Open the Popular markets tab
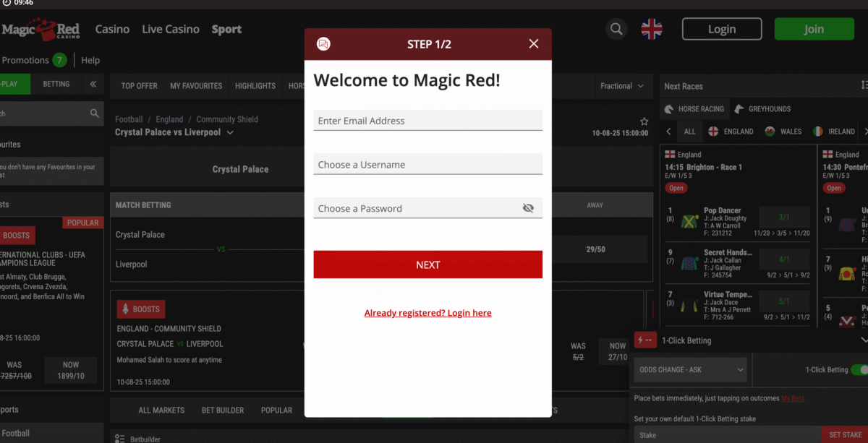Viewport: 868px width, 443px height. [x=276, y=410]
